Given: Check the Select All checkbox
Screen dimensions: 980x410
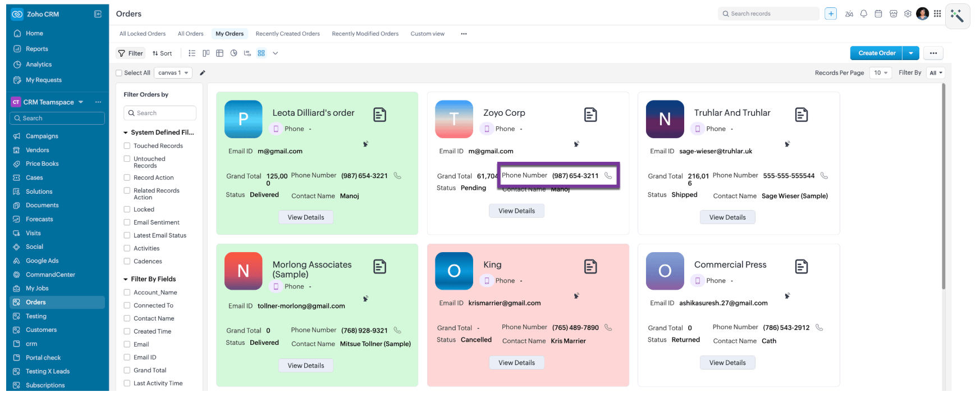Looking at the screenshot, I should (119, 73).
